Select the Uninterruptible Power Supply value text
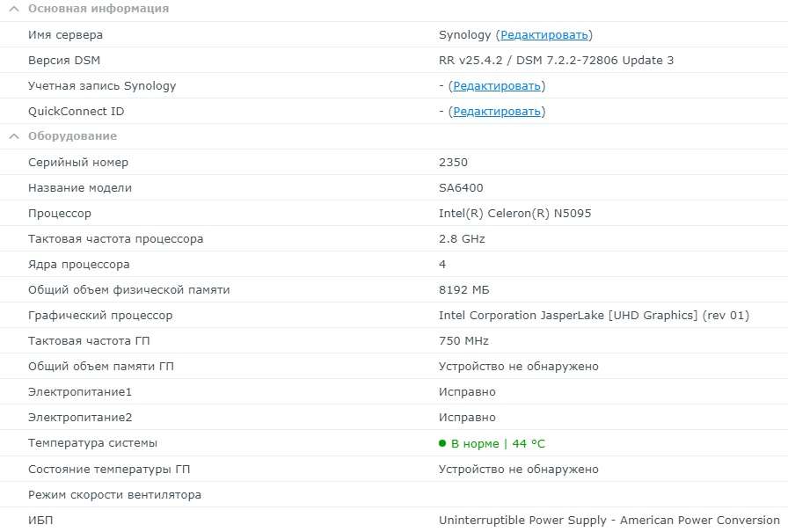Image resolution: width=788 pixels, height=532 pixels. point(609,521)
